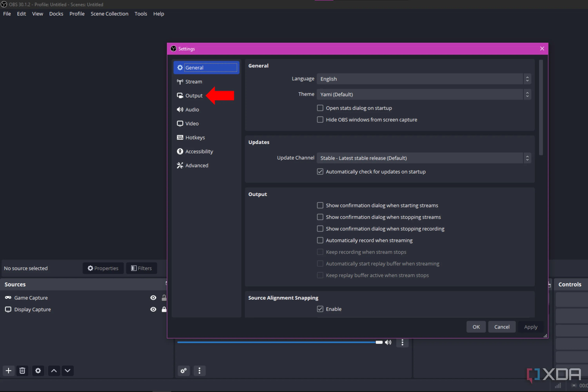This screenshot has width=588, height=392.
Task: Hide the Game Capture source
Action: pyautogui.click(x=153, y=298)
